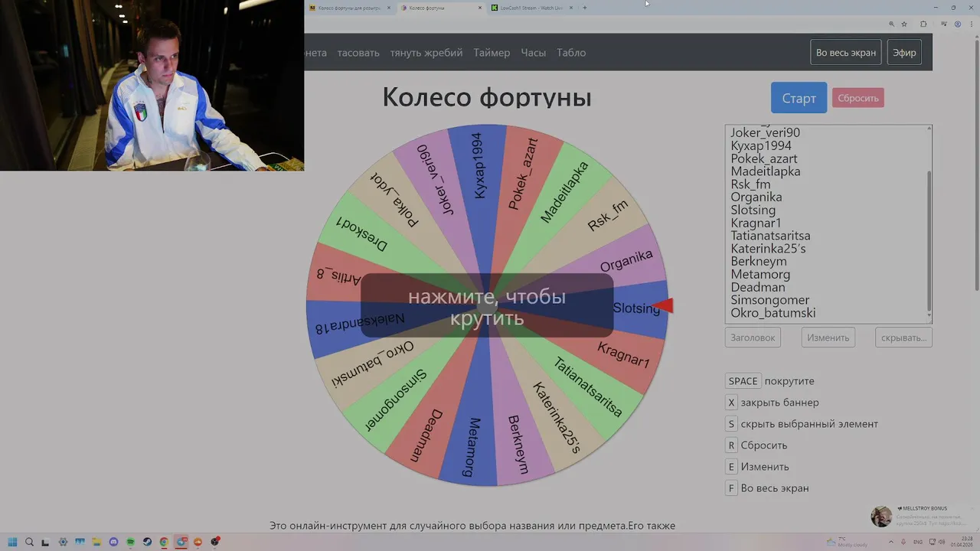Bookmark this page with the star icon
The height and width of the screenshot is (551, 980).
pyautogui.click(x=904, y=24)
